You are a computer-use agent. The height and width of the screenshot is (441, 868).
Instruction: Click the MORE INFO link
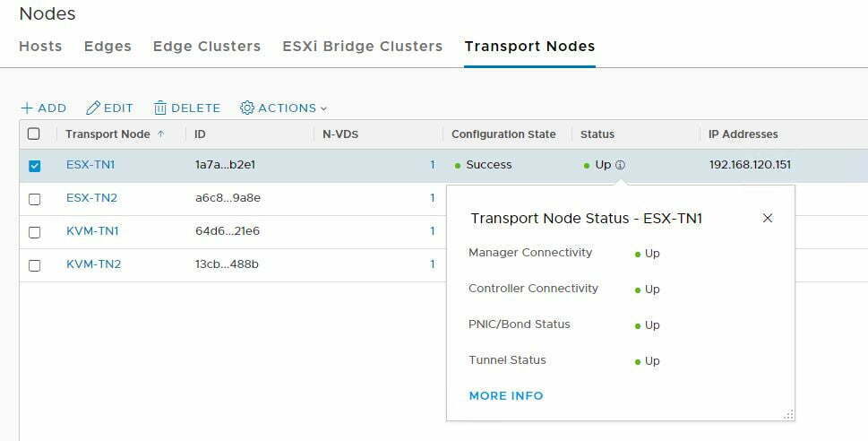point(506,395)
